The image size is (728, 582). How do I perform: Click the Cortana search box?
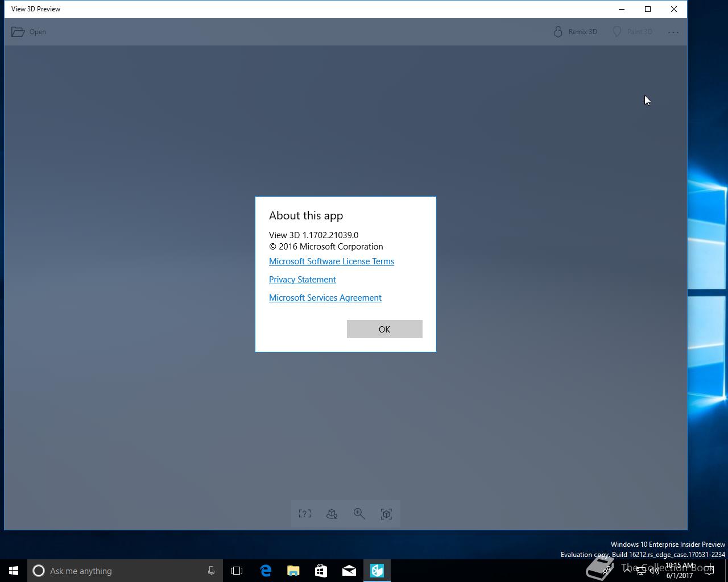tap(125, 571)
